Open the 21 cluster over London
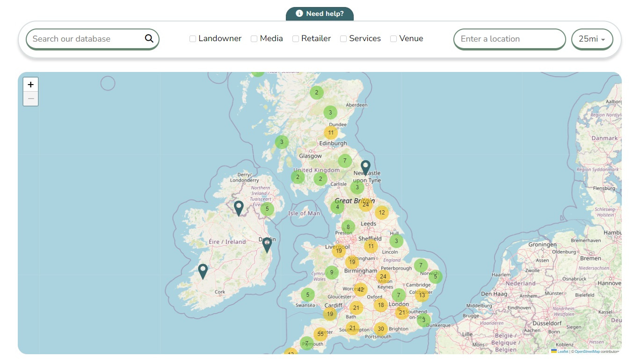This screenshot has width=640, height=364. point(401,313)
